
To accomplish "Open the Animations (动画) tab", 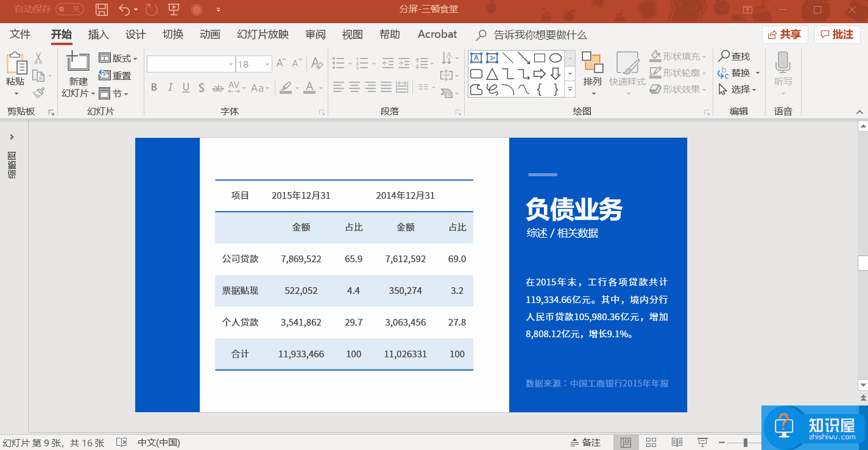I will [x=210, y=34].
